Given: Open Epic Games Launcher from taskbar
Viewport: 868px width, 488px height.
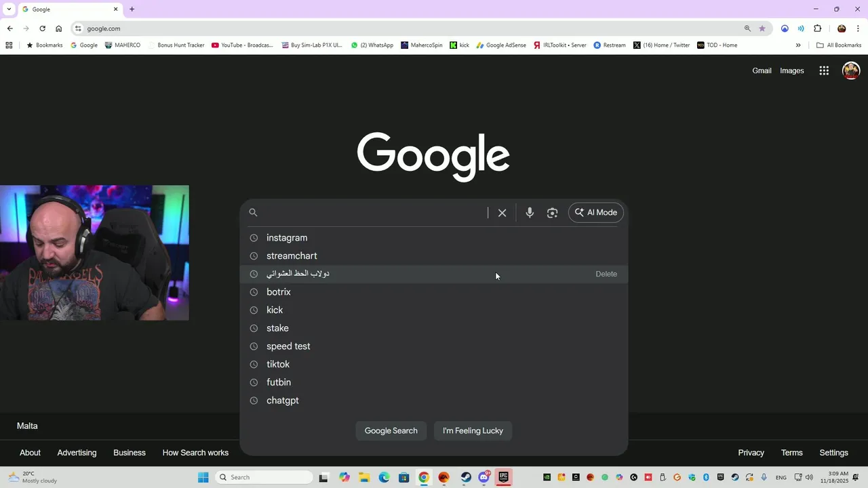Looking at the screenshot, I should (x=504, y=477).
